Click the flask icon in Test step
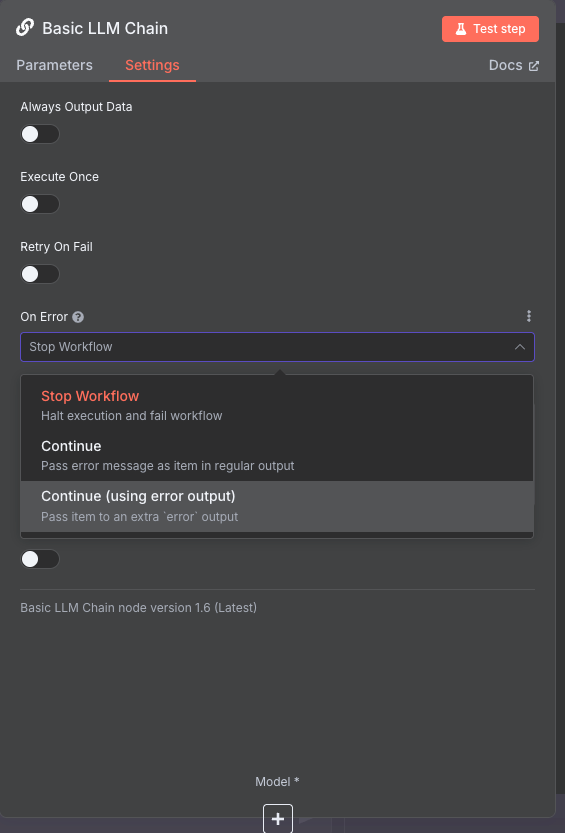The height and width of the screenshot is (833, 565). tap(460, 29)
